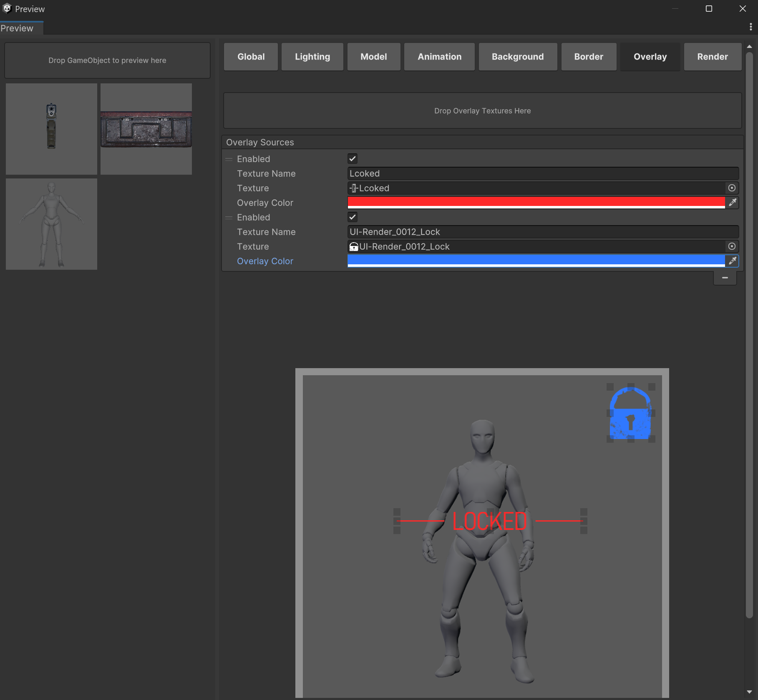This screenshot has width=758, height=700.
Task: Click scrollbar up arrow at top right
Action: (x=749, y=46)
